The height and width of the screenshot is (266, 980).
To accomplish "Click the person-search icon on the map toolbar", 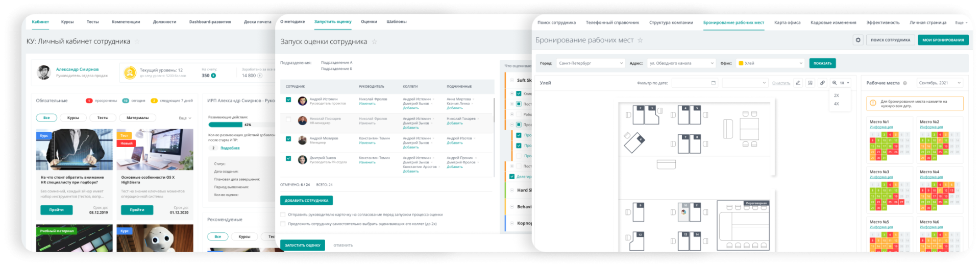I will pos(810,83).
